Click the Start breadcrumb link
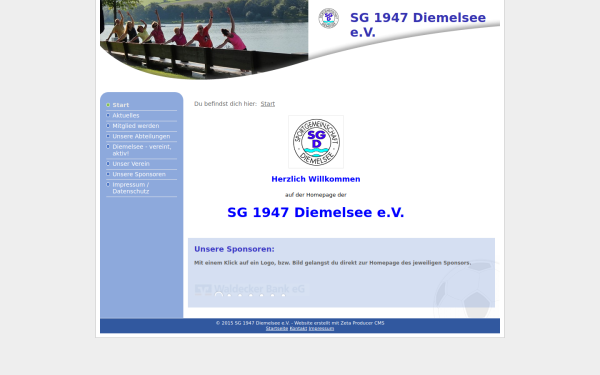 coord(267,104)
